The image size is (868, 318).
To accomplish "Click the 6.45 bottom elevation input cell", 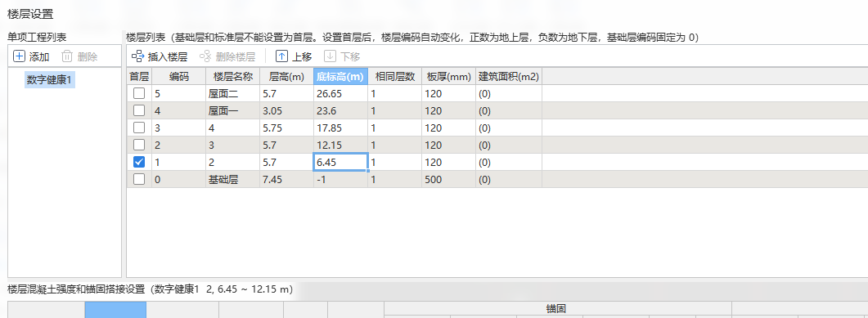I will point(340,162).
